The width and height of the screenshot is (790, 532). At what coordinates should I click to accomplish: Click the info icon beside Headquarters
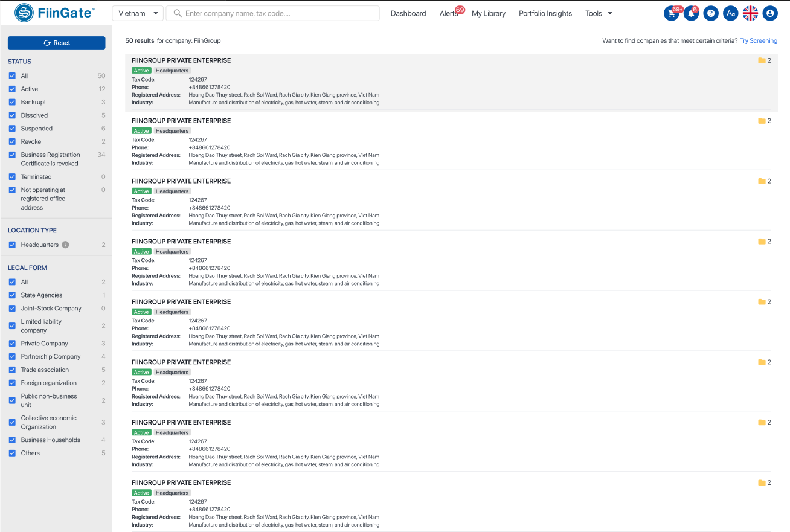[65, 245]
